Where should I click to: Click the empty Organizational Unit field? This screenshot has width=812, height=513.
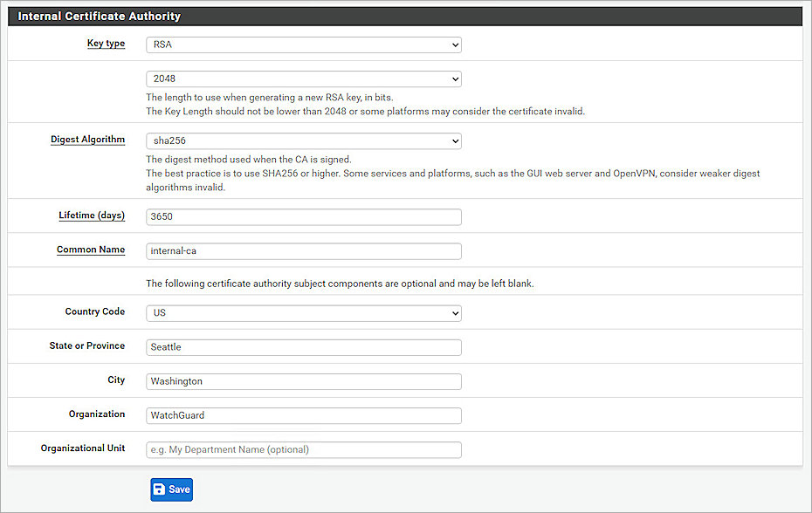coord(303,448)
